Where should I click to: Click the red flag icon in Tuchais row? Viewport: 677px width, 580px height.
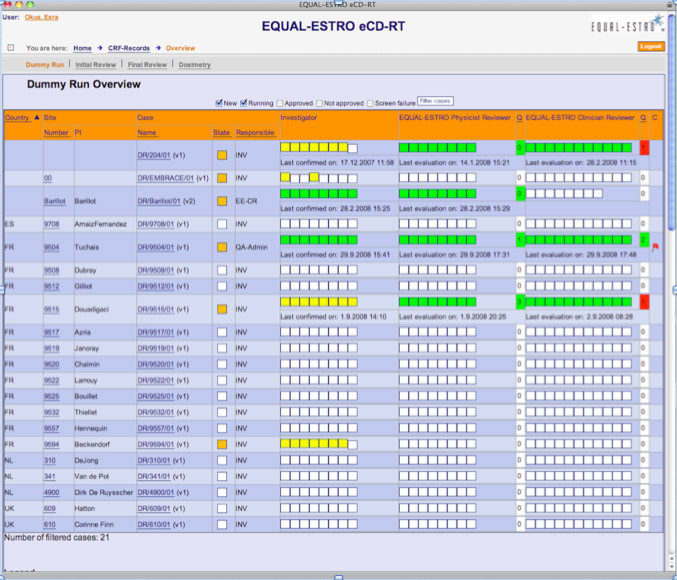(x=655, y=247)
